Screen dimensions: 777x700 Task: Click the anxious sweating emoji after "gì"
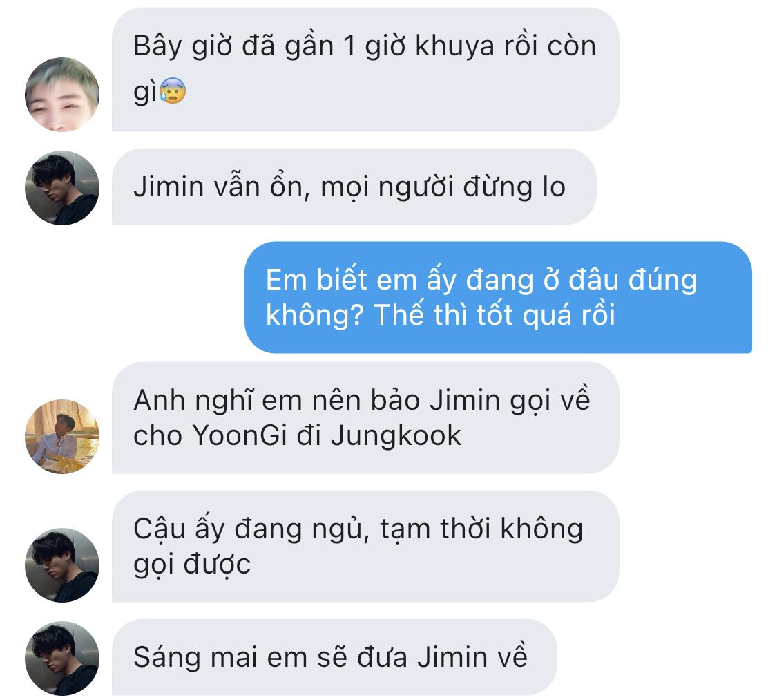(x=173, y=91)
